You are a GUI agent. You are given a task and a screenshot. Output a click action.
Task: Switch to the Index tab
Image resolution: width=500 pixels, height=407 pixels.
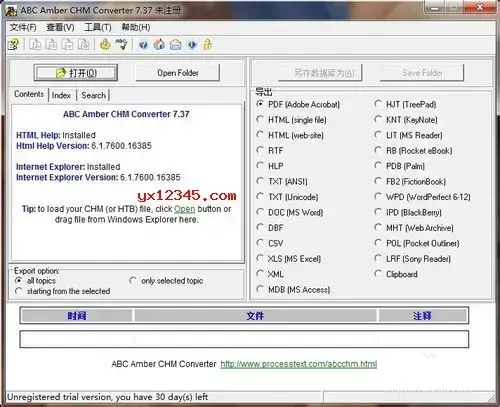click(61, 95)
